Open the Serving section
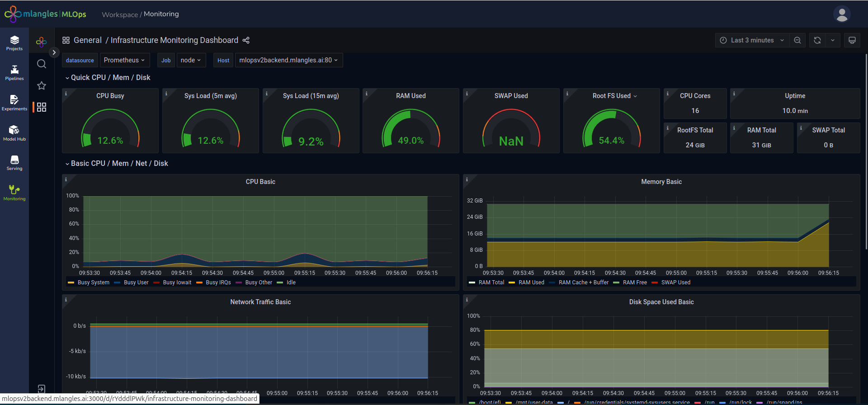 point(14,163)
